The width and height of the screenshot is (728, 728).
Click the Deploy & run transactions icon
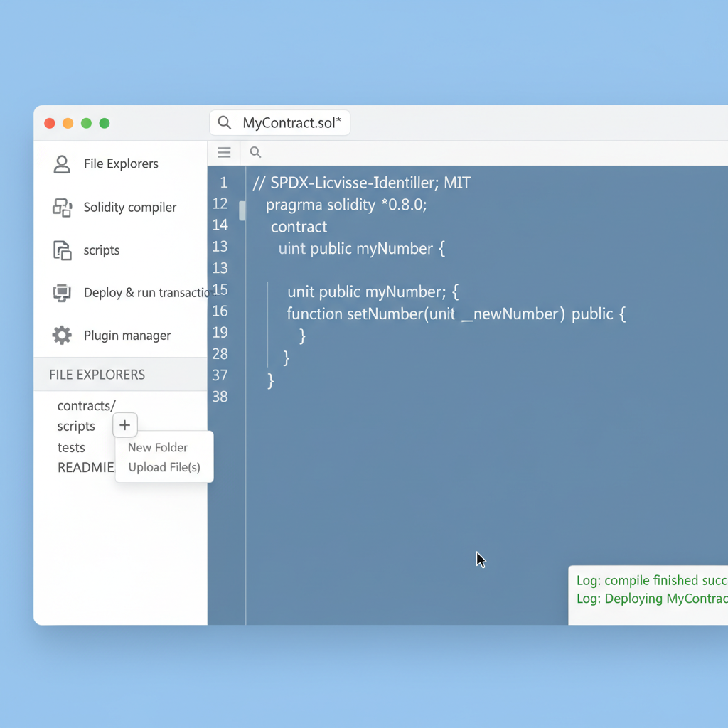(63, 291)
